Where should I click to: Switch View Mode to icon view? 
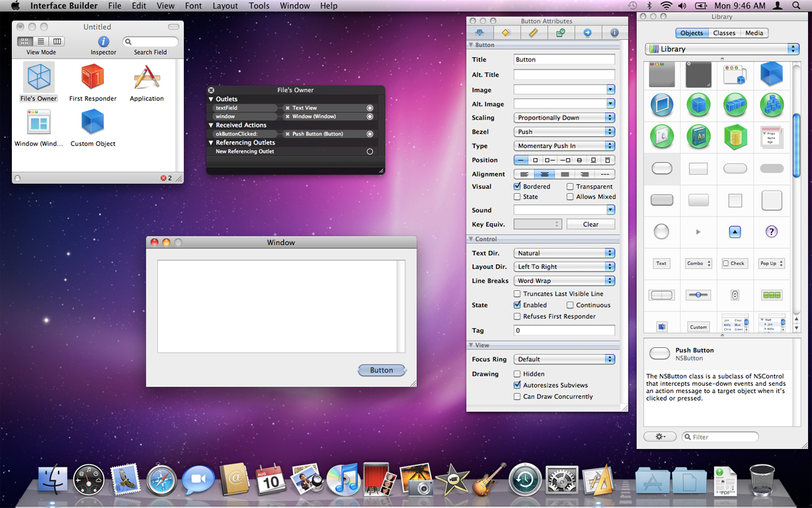[25, 42]
